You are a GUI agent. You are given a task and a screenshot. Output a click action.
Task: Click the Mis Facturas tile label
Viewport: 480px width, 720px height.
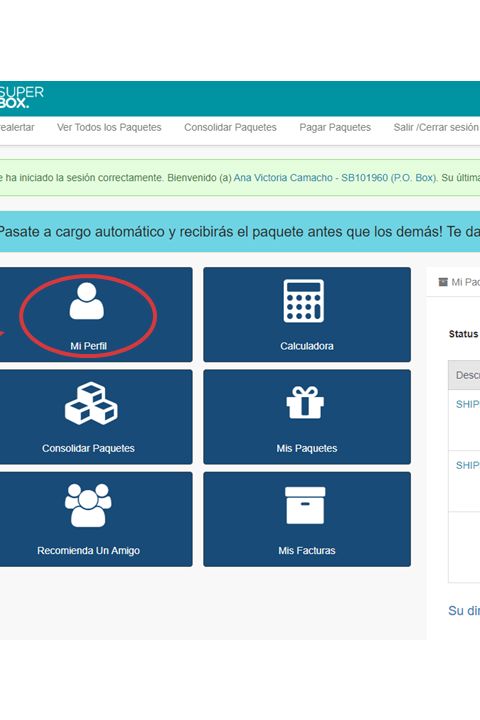(x=307, y=551)
